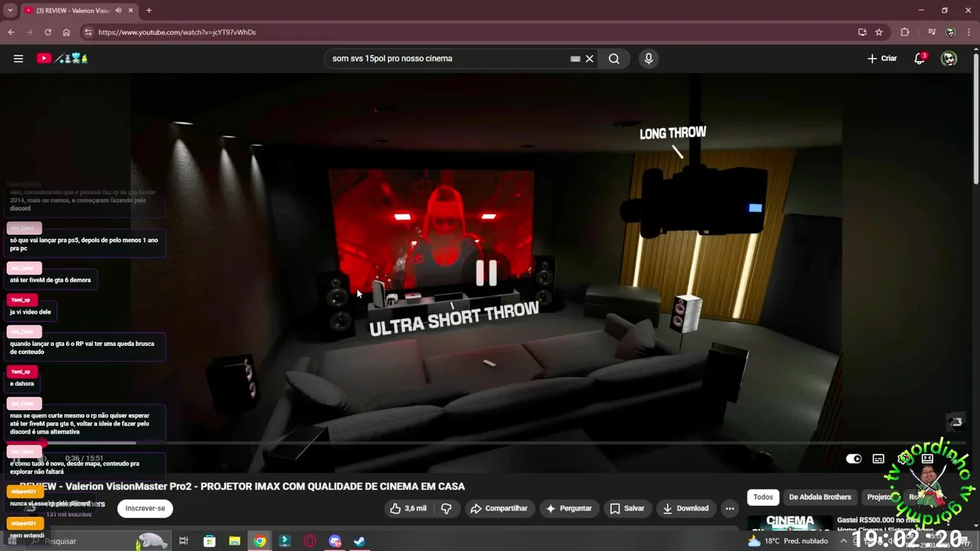This screenshot has width=980, height=551.
Task: Select the Projeto... filter chip
Action: [879, 497]
